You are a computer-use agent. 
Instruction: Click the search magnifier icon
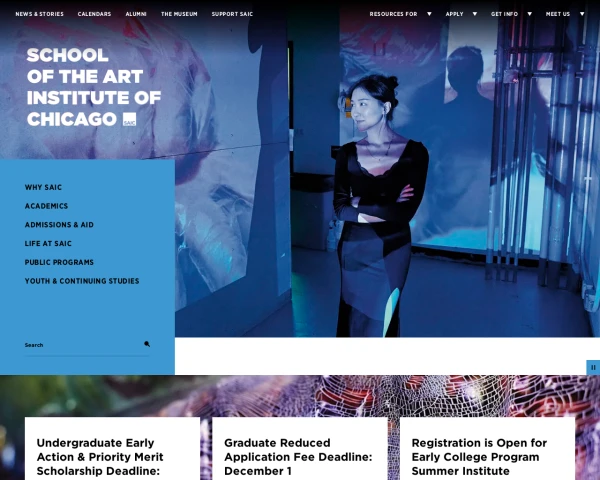pyautogui.click(x=147, y=344)
